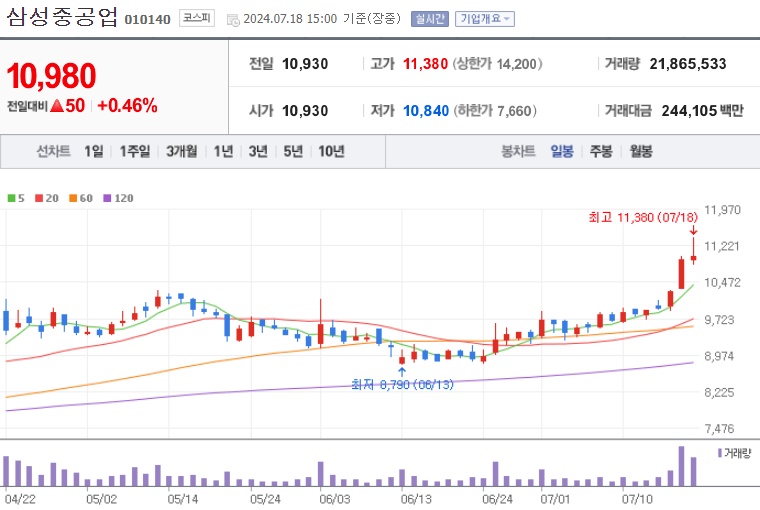Screen dimensions: 760x510
Task: Click the stock code 010140
Action: [147, 20]
